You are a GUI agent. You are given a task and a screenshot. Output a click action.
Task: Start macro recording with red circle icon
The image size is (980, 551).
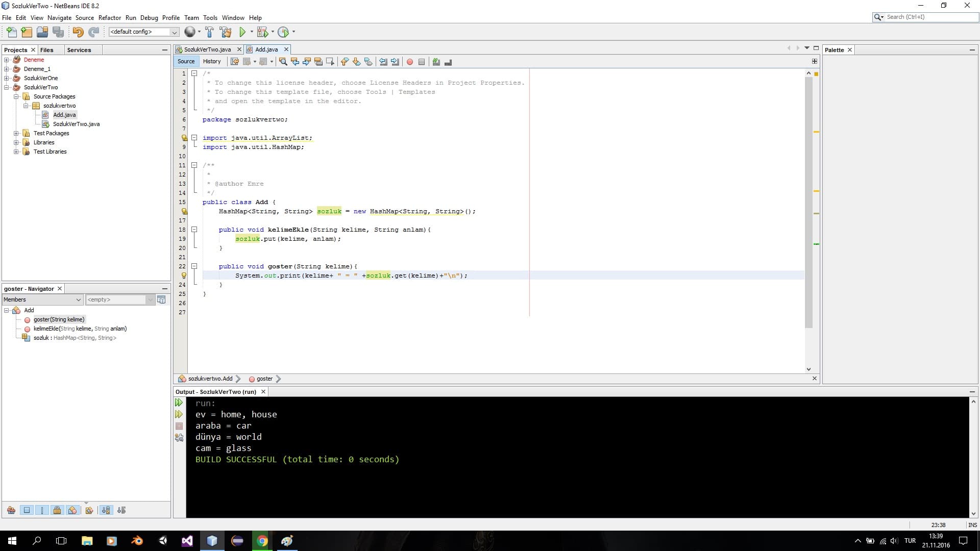point(409,62)
